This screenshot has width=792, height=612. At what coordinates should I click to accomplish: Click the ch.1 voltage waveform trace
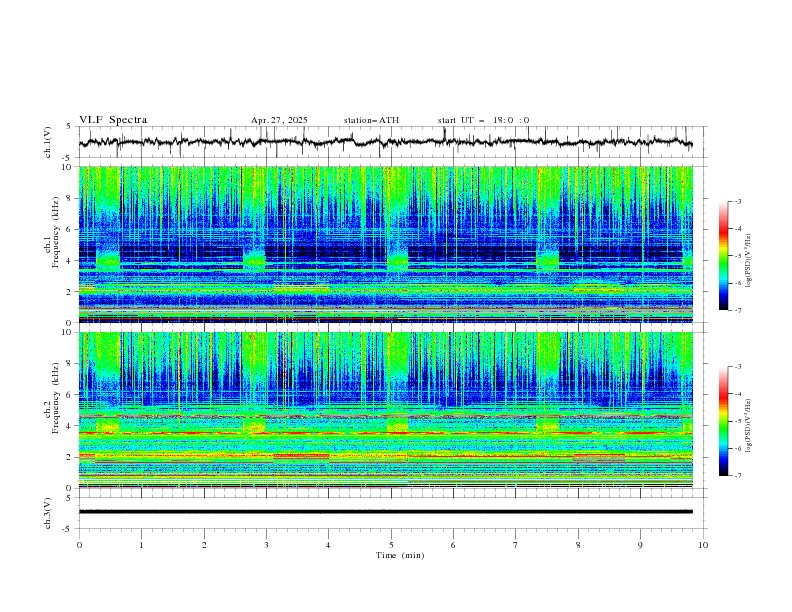click(x=385, y=142)
